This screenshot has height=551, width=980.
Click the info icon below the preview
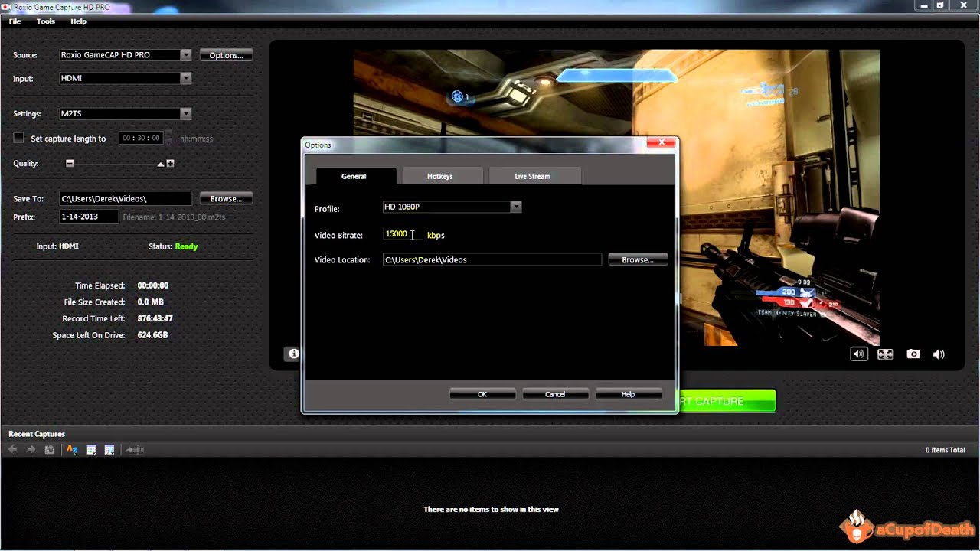click(x=292, y=354)
